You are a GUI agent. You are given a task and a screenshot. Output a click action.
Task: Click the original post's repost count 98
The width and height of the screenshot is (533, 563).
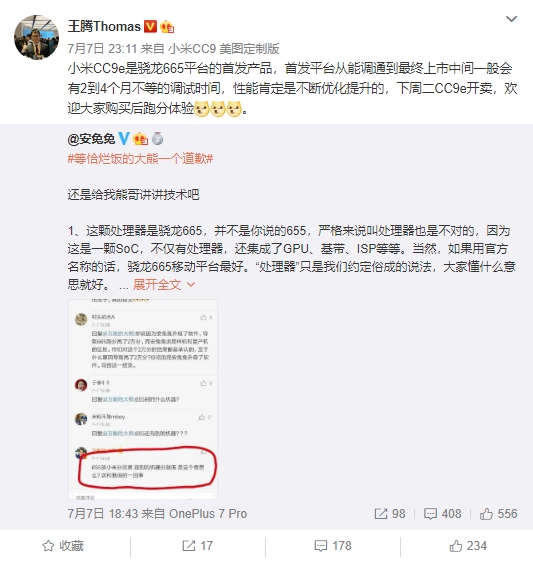(390, 513)
